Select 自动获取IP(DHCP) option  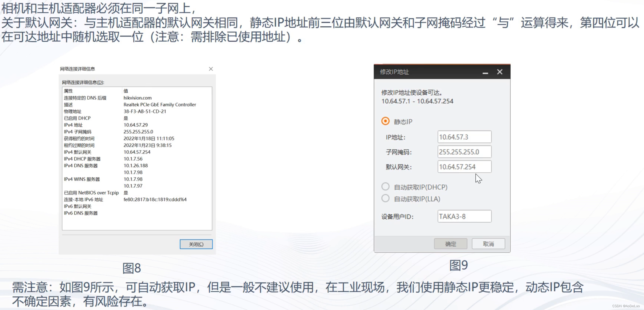(x=385, y=187)
